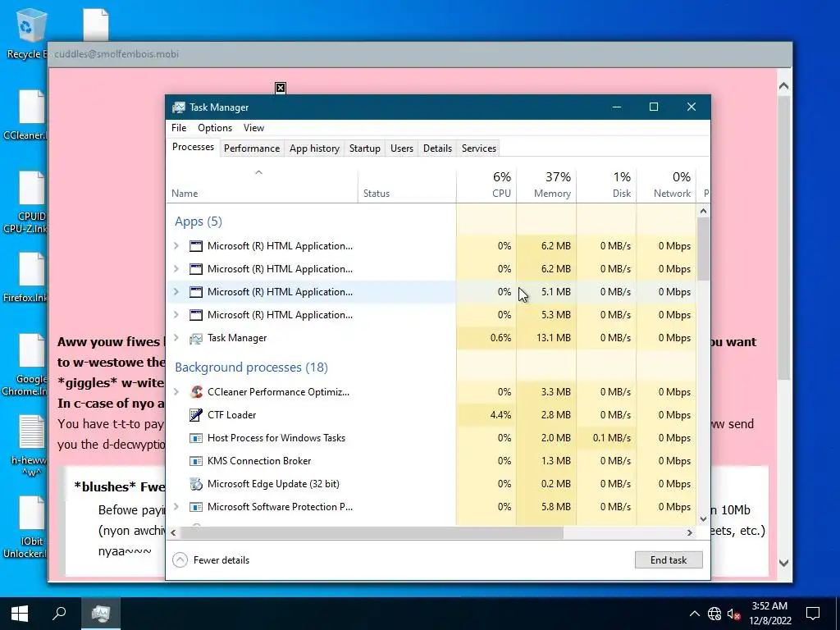Open the Windows Start menu
840x630 pixels.
[20, 614]
